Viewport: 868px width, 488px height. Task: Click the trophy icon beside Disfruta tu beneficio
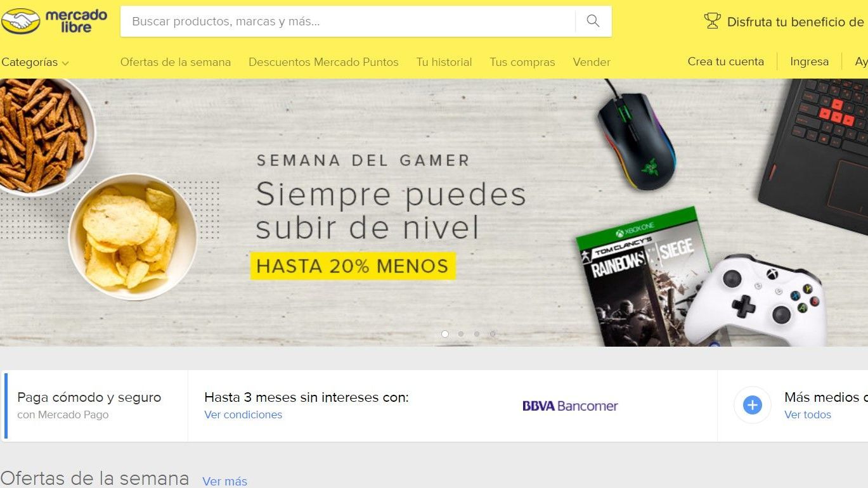tap(713, 21)
